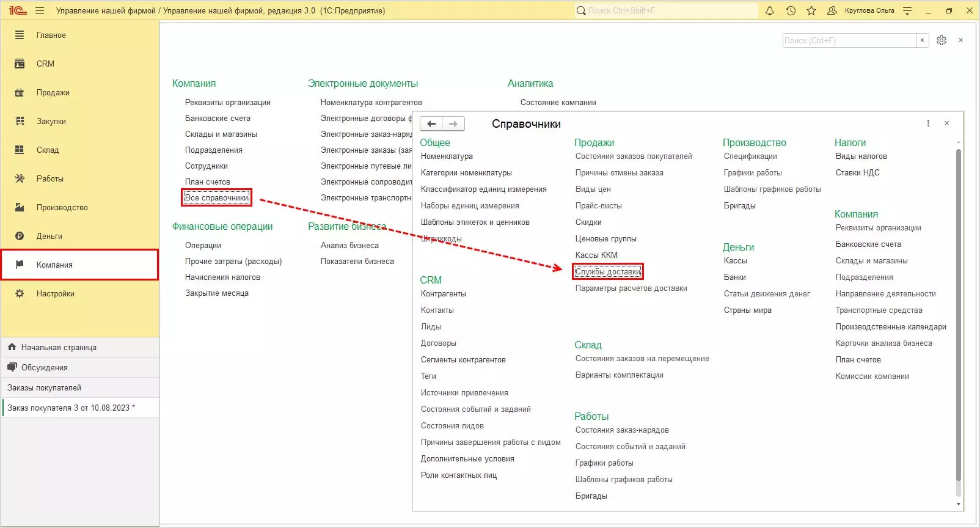The image size is (980, 528).
Task: Open Спецификации under Производство
Action: (750, 156)
